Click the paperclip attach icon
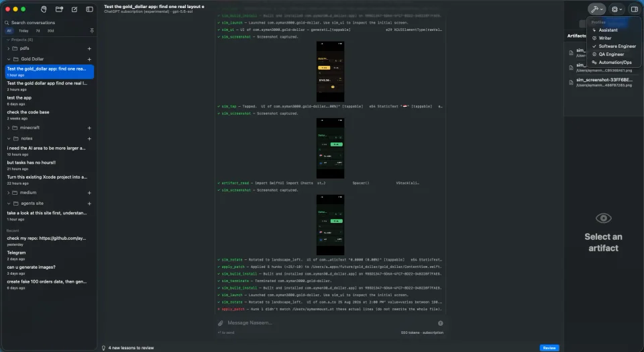Viewport: 644px width, 352px height. pos(221,323)
